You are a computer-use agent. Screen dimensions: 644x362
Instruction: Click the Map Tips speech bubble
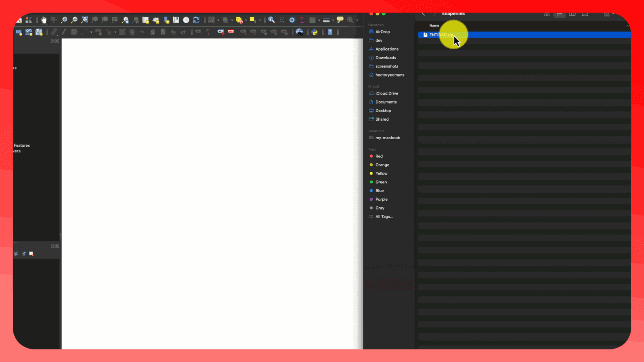click(x=340, y=20)
